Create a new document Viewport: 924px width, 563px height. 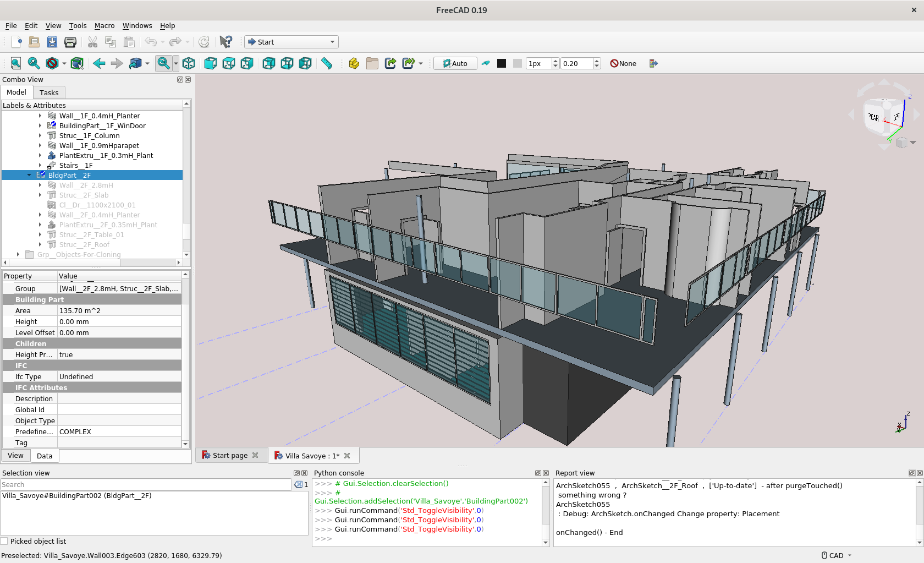tap(16, 42)
